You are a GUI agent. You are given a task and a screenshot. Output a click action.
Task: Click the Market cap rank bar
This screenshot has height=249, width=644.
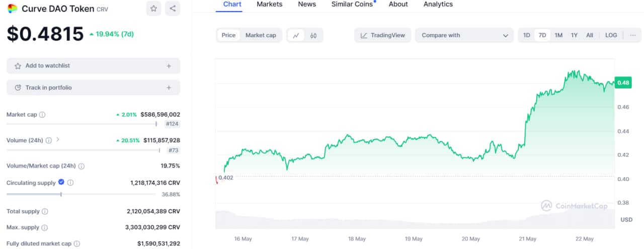83,124
